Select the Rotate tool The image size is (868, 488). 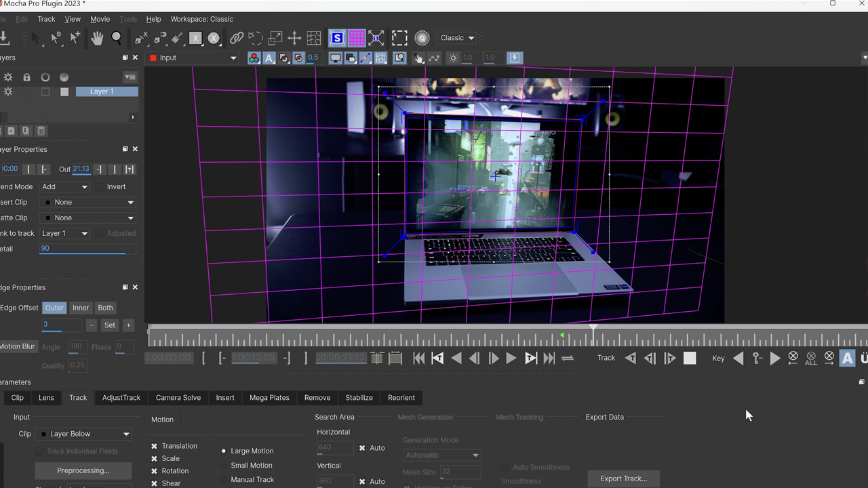pos(256,38)
